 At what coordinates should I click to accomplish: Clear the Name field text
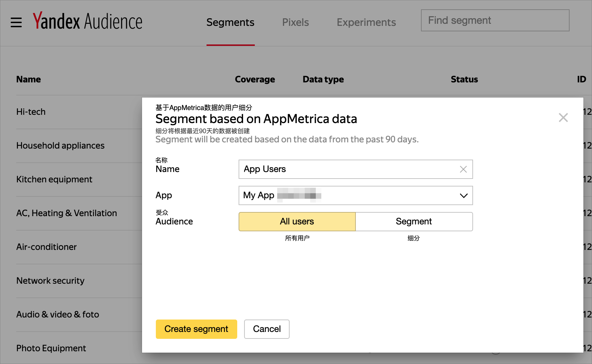point(463,169)
